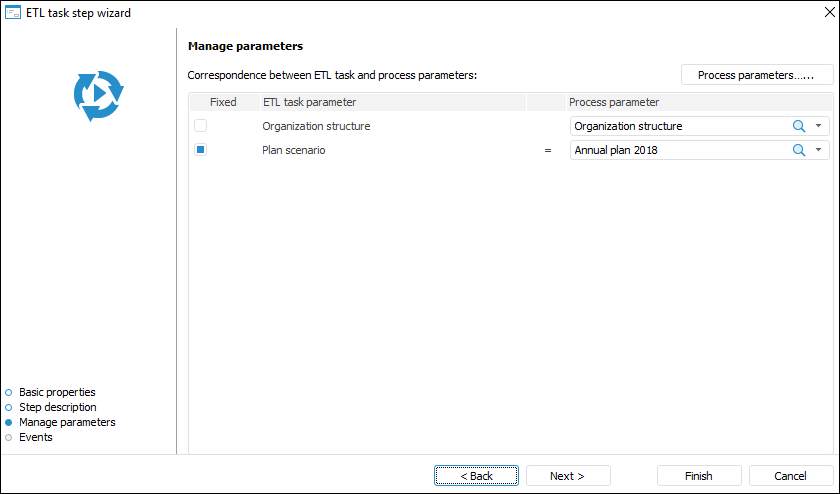Uncheck the Fixed checkbox for Plan scenario
Screen dimensions: 840x494
pos(201,150)
